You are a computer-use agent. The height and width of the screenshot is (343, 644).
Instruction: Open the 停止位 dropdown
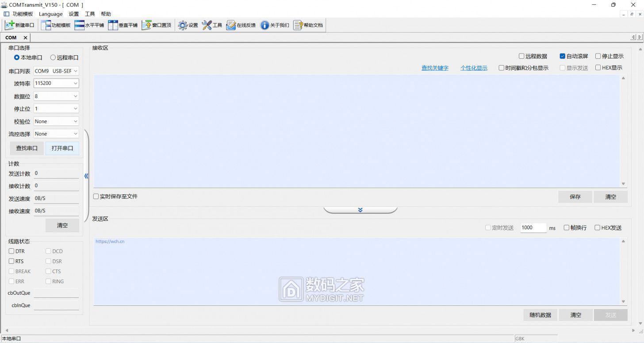coord(56,108)
